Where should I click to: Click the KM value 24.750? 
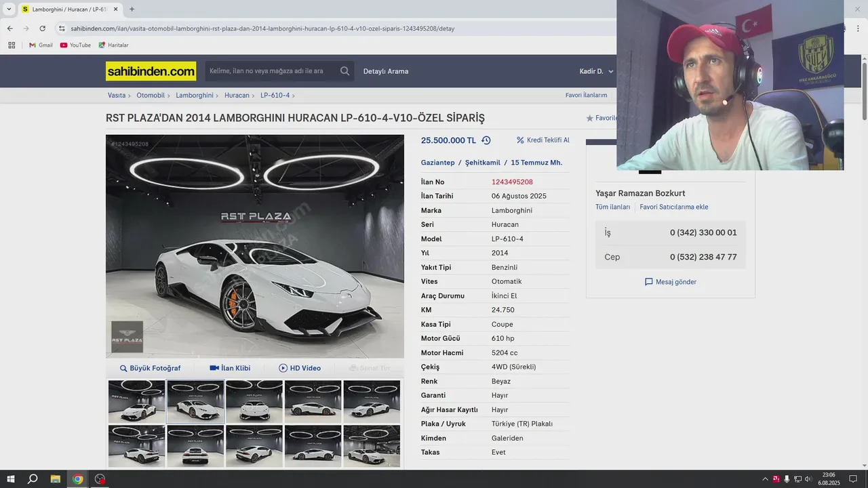[x=502, y=310]
